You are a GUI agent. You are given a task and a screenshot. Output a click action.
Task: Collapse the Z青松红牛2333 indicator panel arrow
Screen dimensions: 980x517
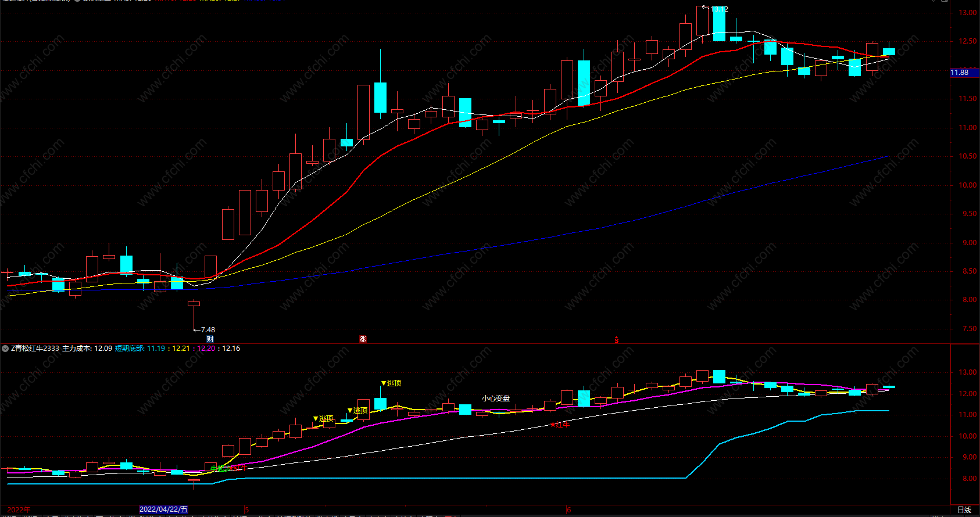click(x=5, y=349)
